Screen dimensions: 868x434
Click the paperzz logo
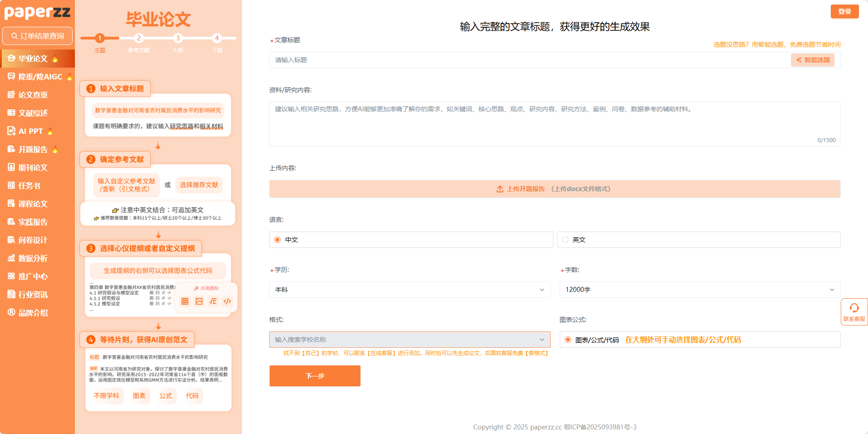(37, 12)
